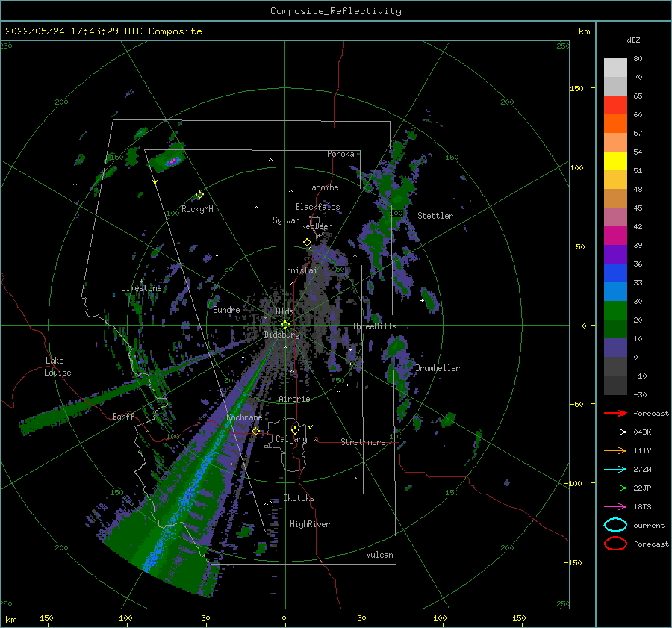Click the ThreeHills town label
This screenshot has height=628, width=672.
374,326
